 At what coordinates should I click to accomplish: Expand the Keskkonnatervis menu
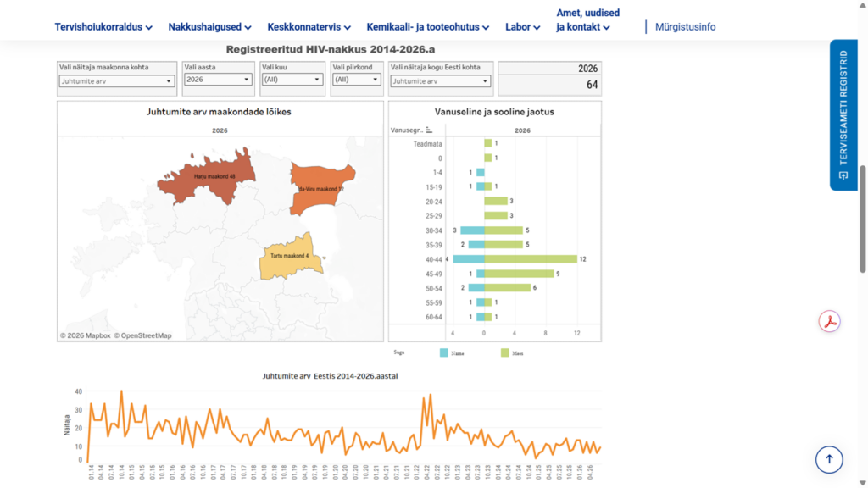[x=309, y=26]
